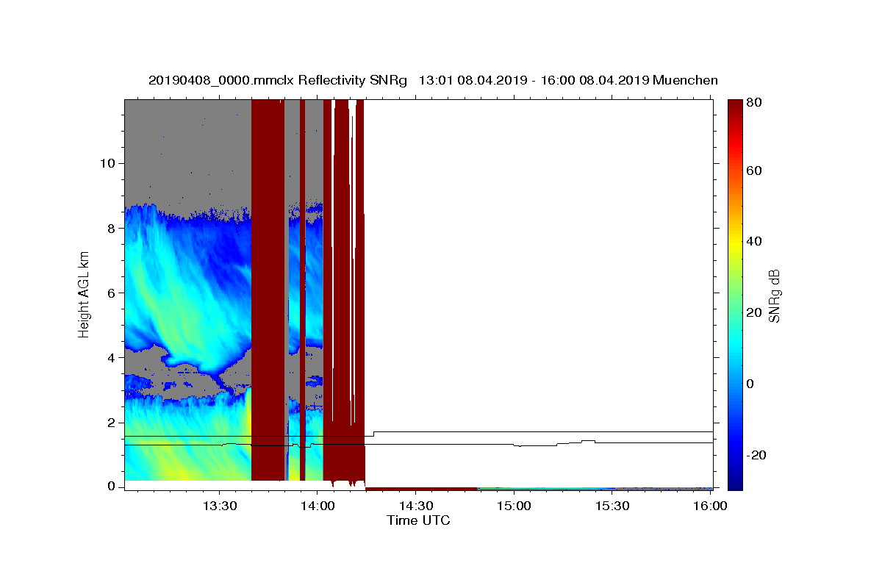Image resolution: width=882 pixels, height=588 pixels.
Task: Click the colorbar value 20
Action: click(753, 313)
